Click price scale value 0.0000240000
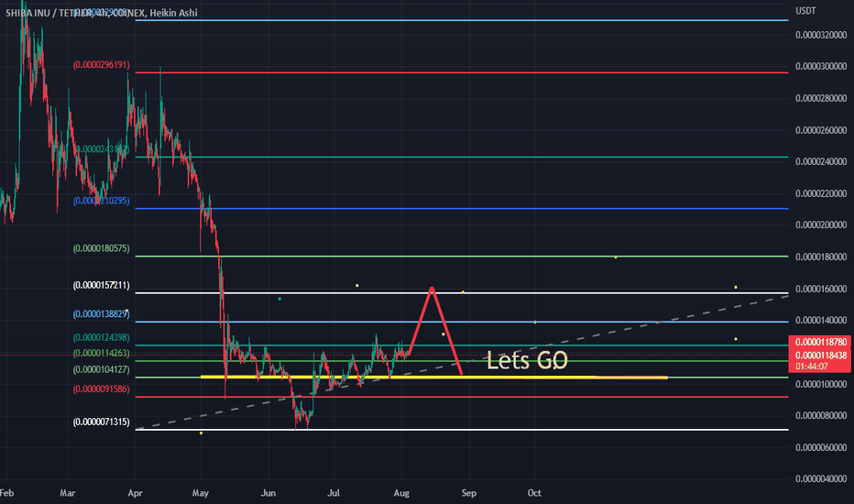The height and width of the screenshot is (504, 854). coord(821,162)
